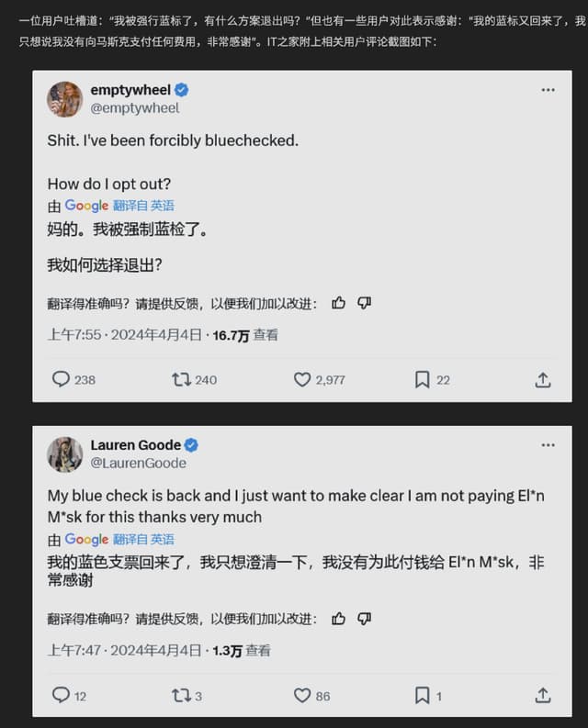The image size is (588, 728).
Task: Open more options on emptywheel's tweet
Action: 548,90
